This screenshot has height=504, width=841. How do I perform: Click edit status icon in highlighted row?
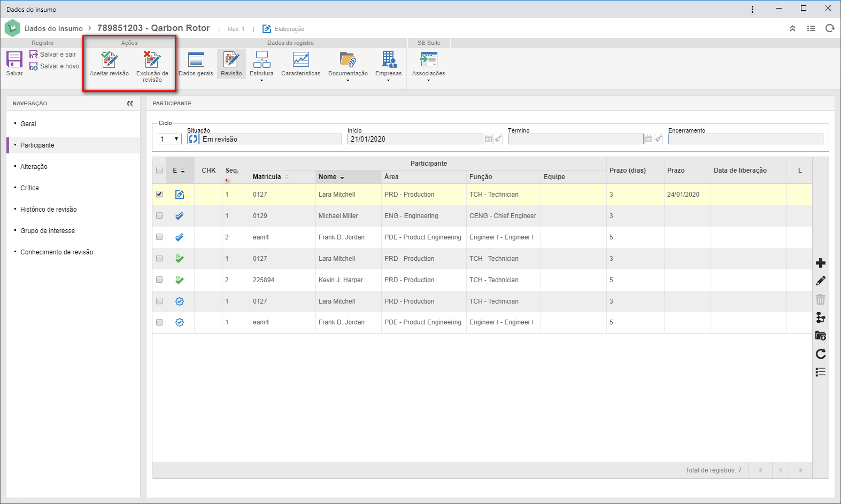[180, 195]
